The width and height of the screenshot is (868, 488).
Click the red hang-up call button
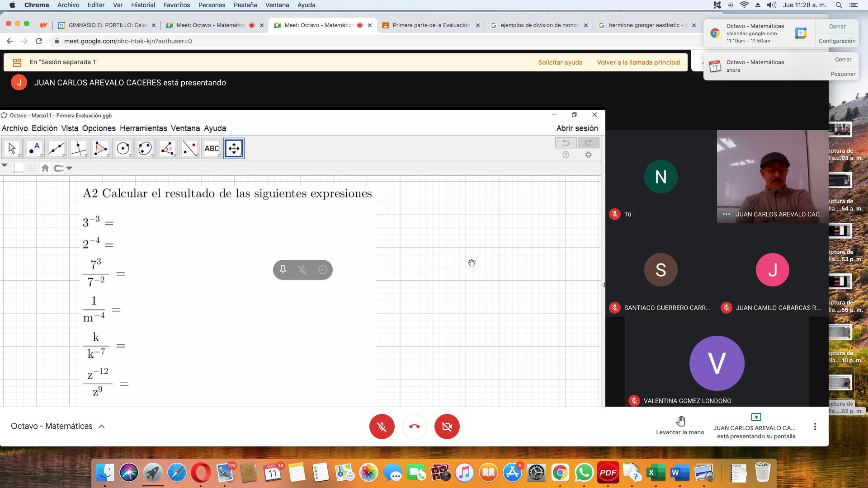[414, 427]
